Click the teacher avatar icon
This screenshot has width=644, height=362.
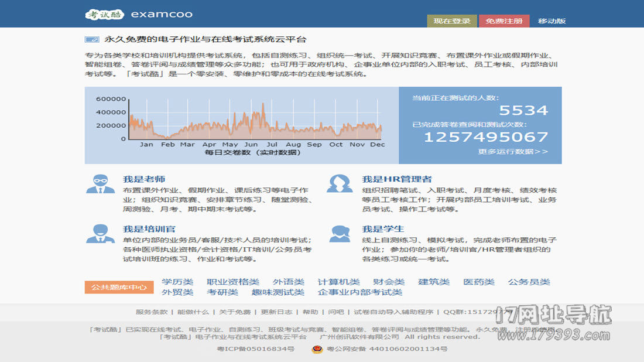click(100, 183)
